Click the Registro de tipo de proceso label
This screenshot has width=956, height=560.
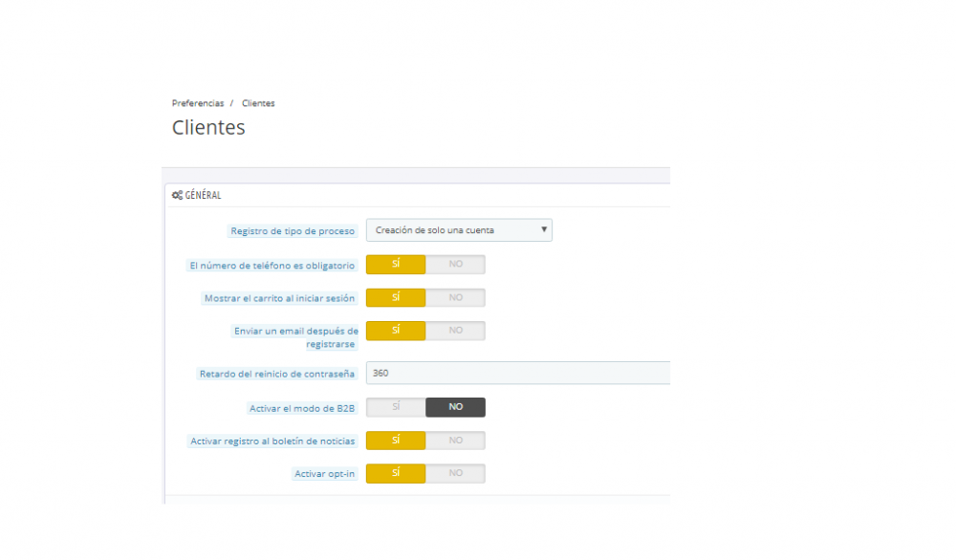[293, 231]
